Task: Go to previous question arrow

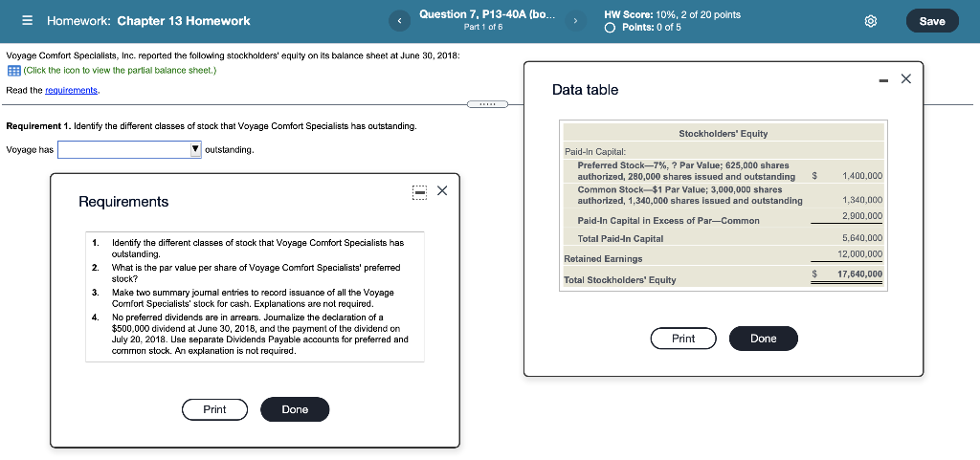Action: pyautogui.click(x=399, y=21)
